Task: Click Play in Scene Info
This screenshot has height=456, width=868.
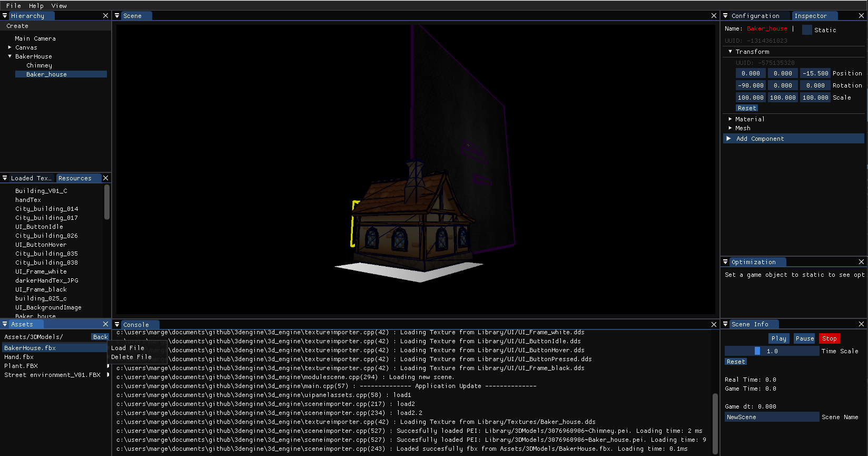Action: click(x=778, y=338)
